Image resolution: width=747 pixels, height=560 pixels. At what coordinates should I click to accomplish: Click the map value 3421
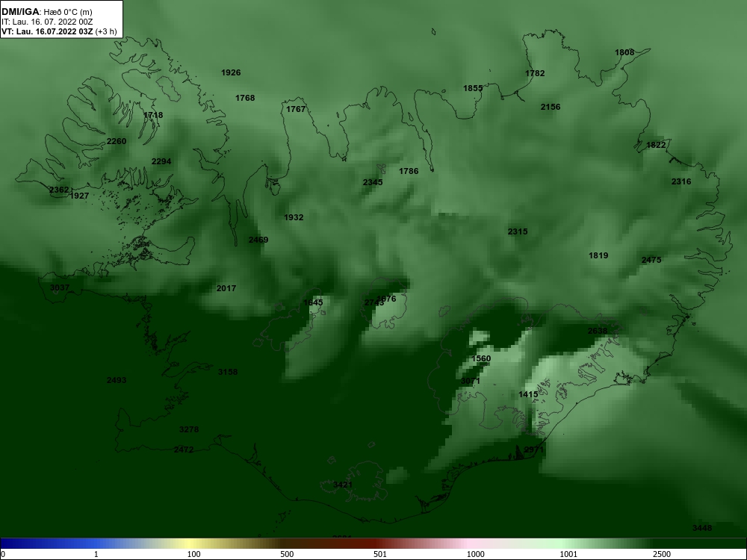(343, 485)
